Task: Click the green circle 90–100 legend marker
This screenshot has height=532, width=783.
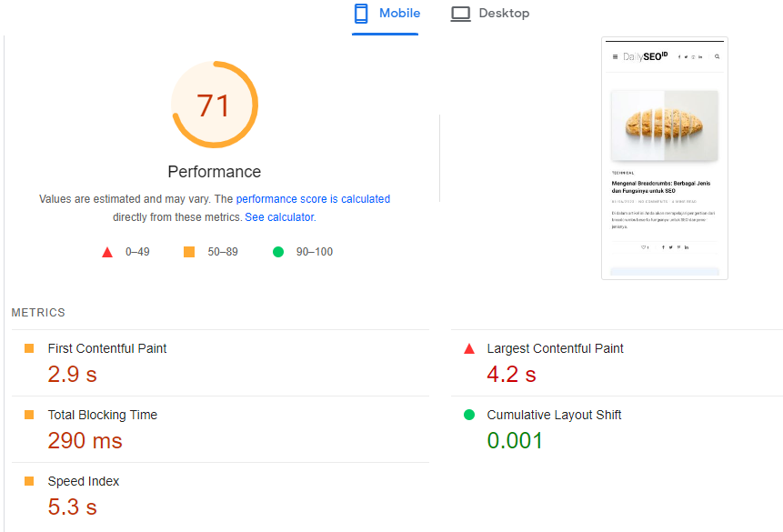Action: point(278,251)
